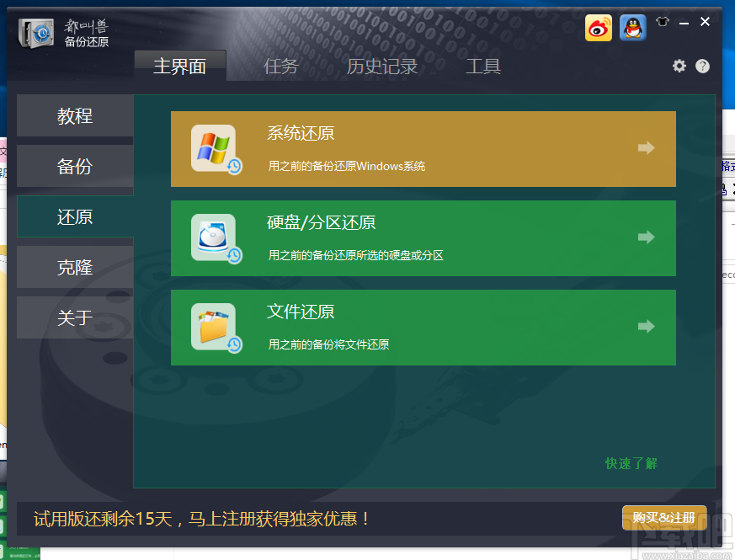Open the Weibo sharing icon
Image resolution: width=735 pixels, height=560 pixels.
(599, 28)
